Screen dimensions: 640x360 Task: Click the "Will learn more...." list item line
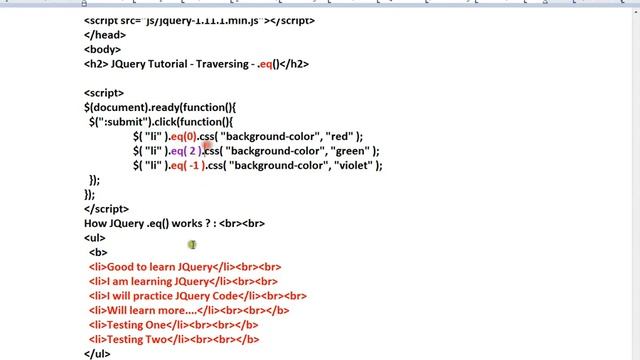[x=189, y=310]
